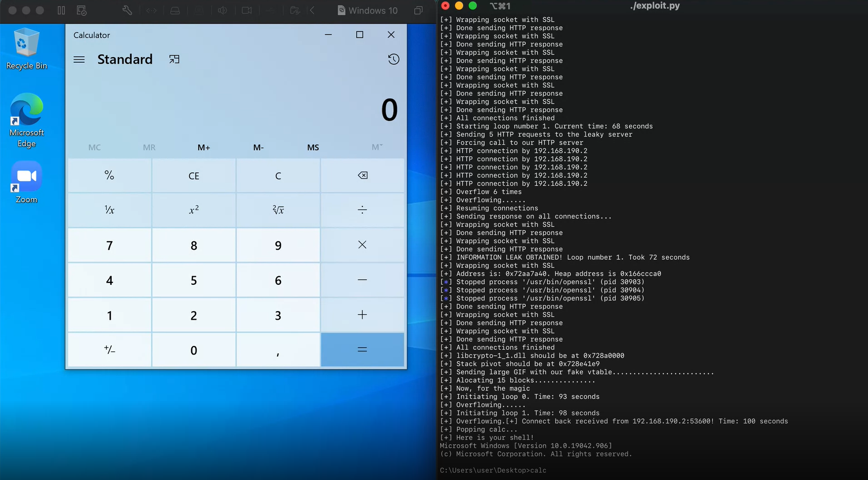Screen dimensions: 868x480
Task: Click the 'Here is your shell!' terminal line
Action: coord(487,438)
